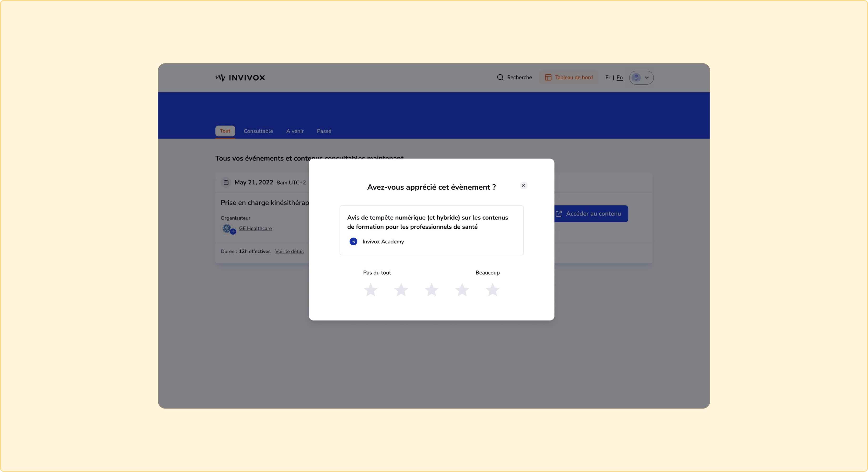
Task: Rate the event three stars
Action: (x=431, y=290)
